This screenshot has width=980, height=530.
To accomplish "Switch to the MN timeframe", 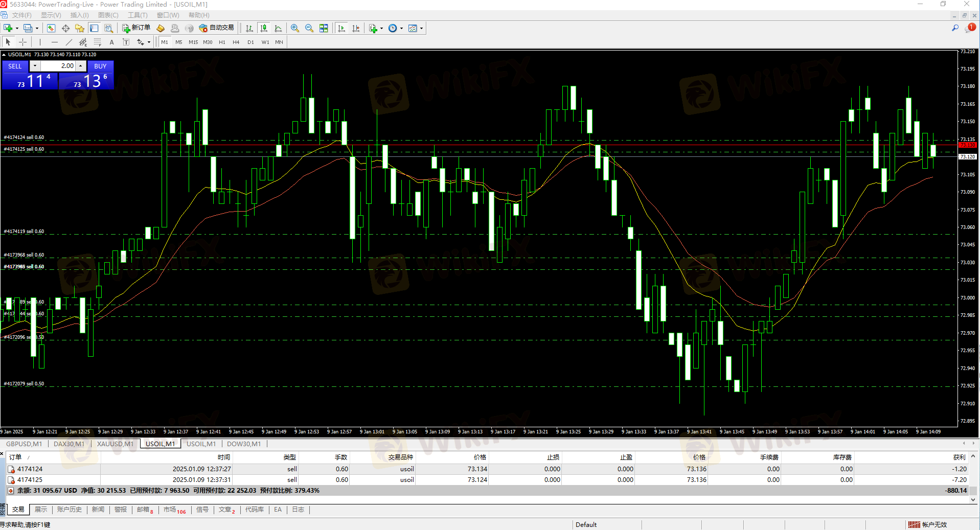I will coord(279,42).
